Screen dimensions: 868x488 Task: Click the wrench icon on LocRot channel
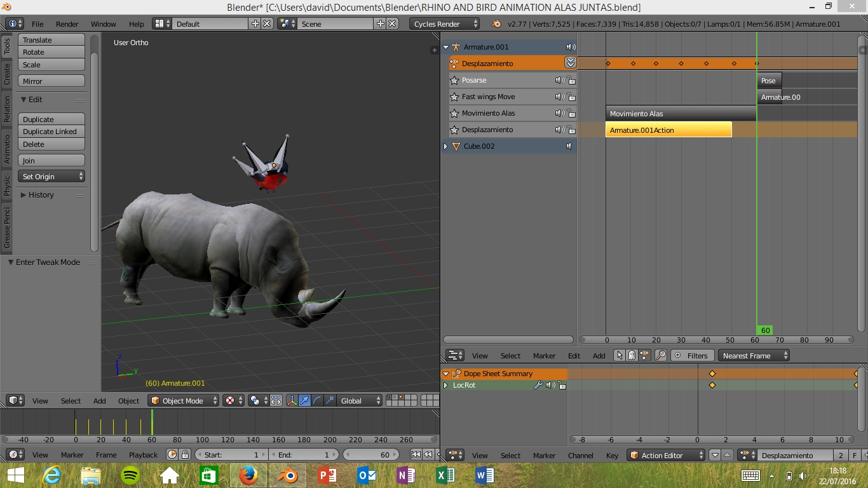(538, 385)
